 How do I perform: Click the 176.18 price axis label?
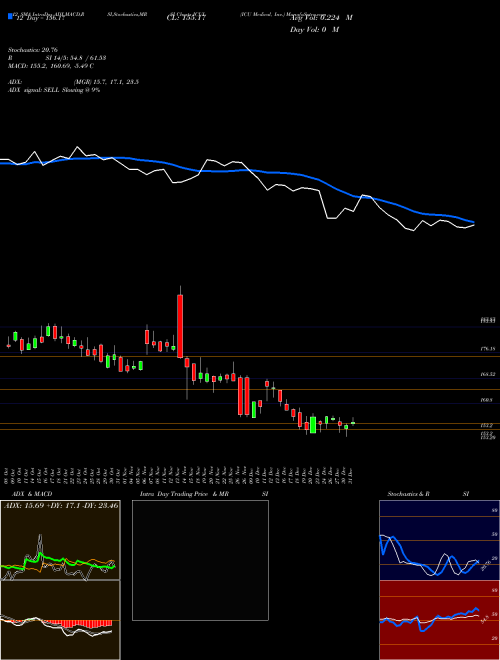(488, 349)
